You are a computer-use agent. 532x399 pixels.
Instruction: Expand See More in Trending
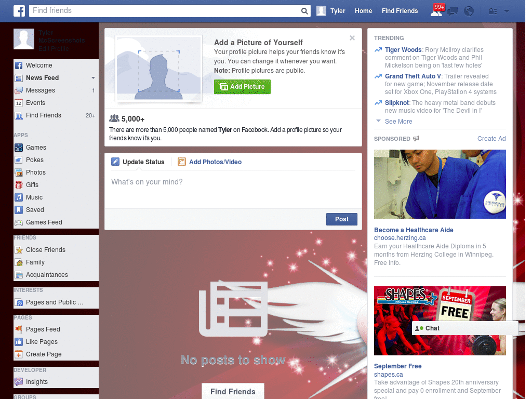[398, 122]
